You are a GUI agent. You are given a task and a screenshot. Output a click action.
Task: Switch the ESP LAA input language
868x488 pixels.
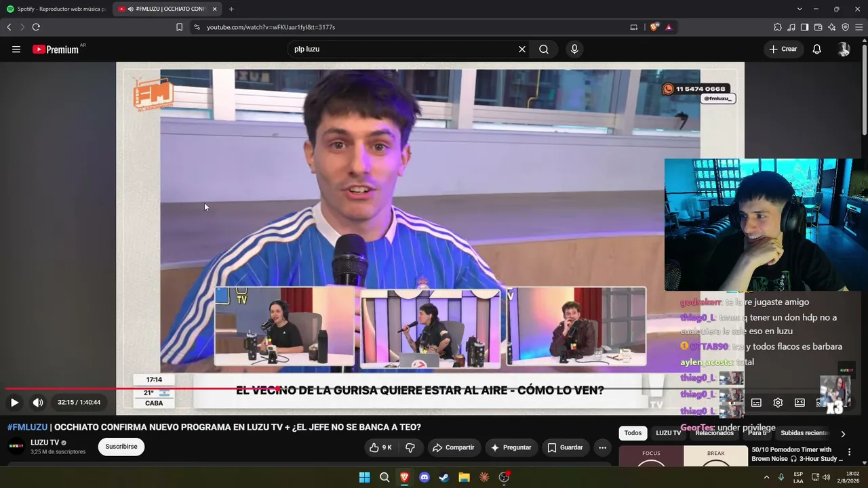pos(798,477)
